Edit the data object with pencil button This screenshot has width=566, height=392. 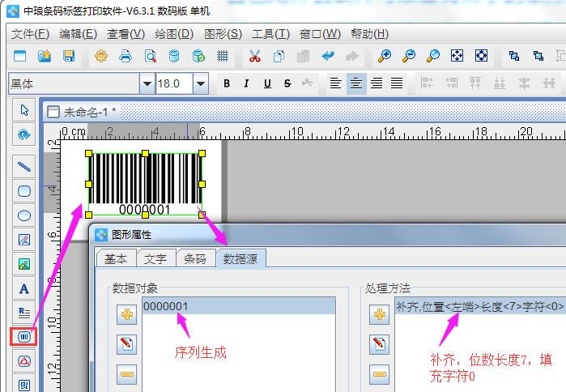point(126,344)
